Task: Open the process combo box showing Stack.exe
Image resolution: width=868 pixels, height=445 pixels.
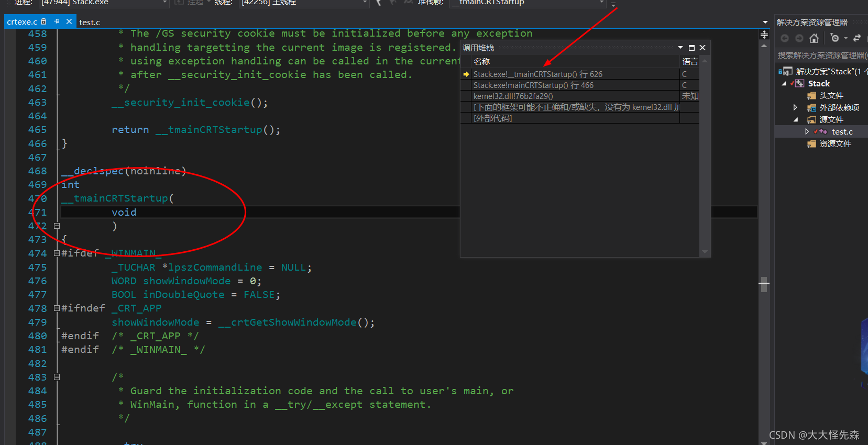Action: 105,3
